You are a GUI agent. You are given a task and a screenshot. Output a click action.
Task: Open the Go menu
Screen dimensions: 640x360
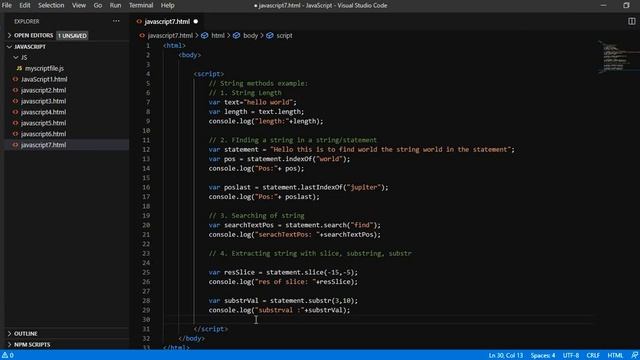pyautogui.click(x=98, y=5)
